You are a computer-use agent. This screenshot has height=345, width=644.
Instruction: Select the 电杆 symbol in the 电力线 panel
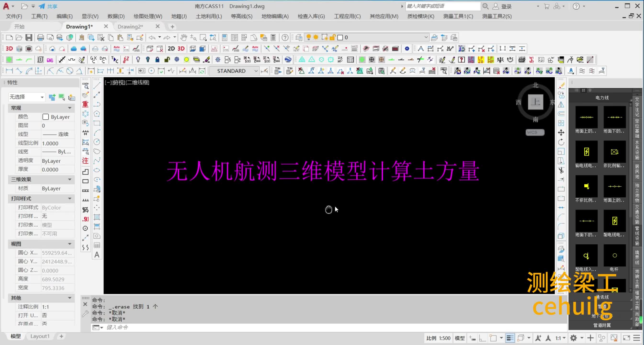615,255
